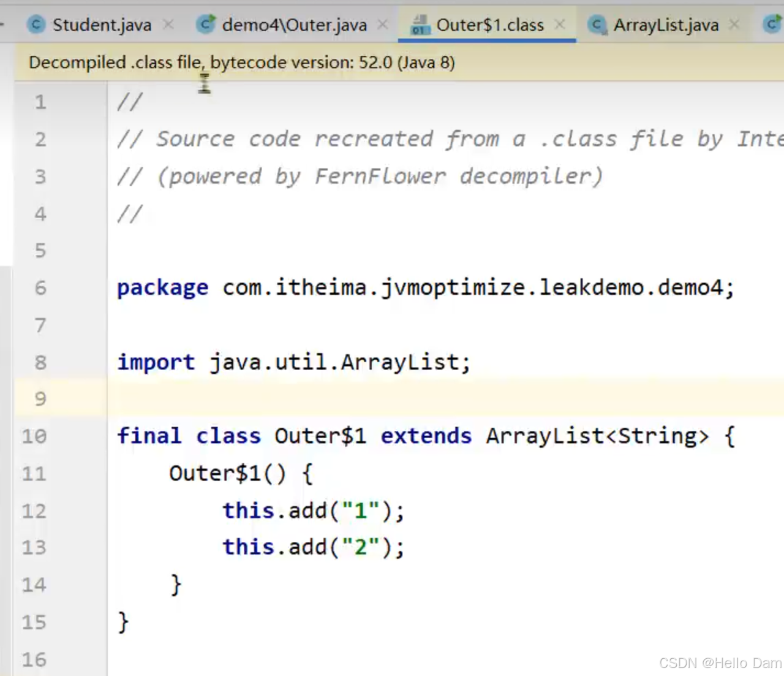The height and width of the screenshot is (676, 784).
Task: Click the Outer$1() constructor on line 11
Action: click(228, 473)
